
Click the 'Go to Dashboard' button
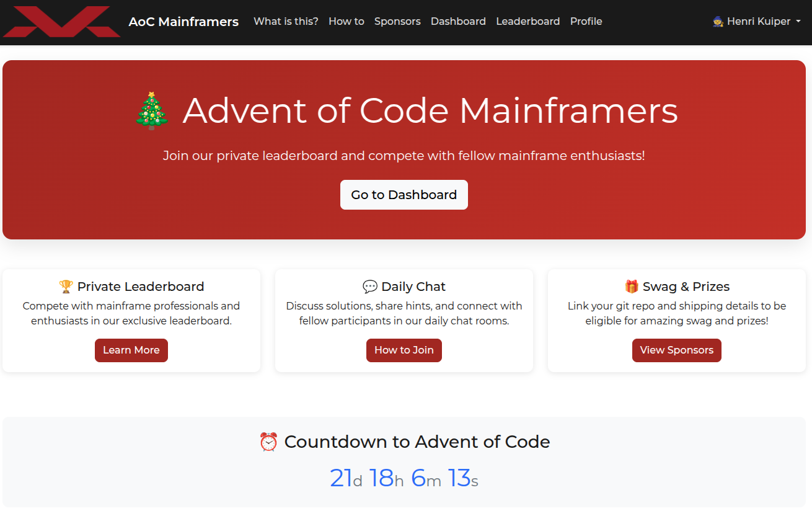pos(404,194)
